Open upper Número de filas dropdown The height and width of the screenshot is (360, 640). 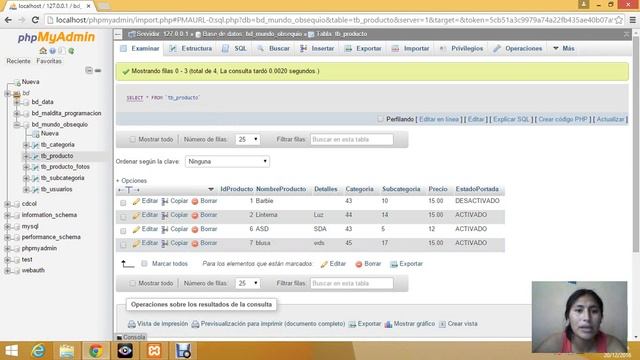[x=248, y=140]
